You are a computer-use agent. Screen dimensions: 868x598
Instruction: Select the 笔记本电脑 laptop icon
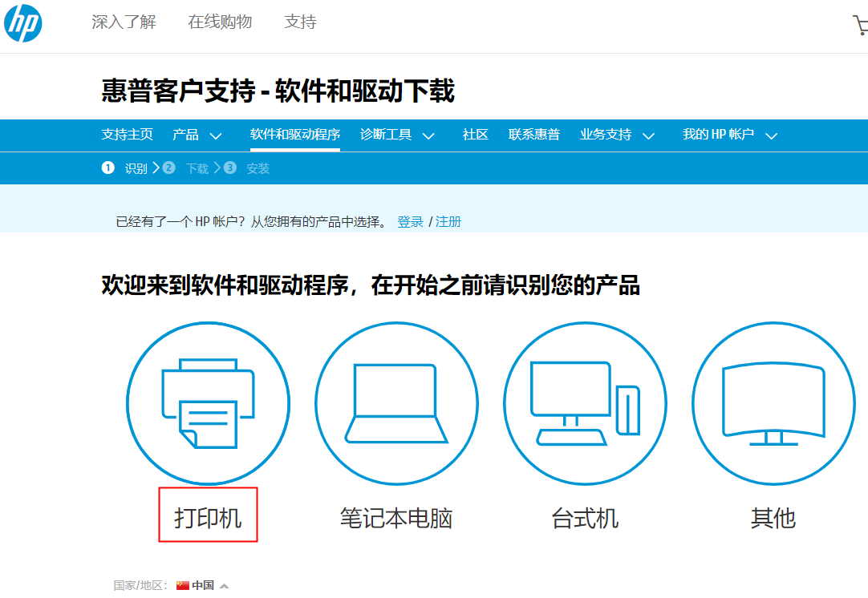[x=396, y=403]
